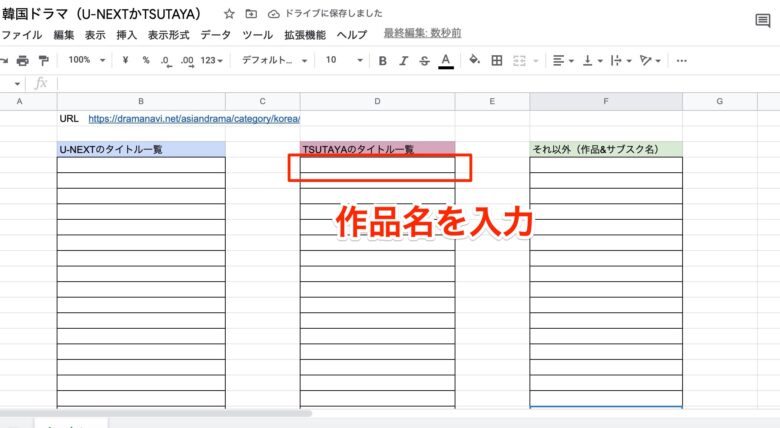Toggle strikethrough formatting
The height and width of the screenshot is (428, 780).
click(x=424, y=61)
